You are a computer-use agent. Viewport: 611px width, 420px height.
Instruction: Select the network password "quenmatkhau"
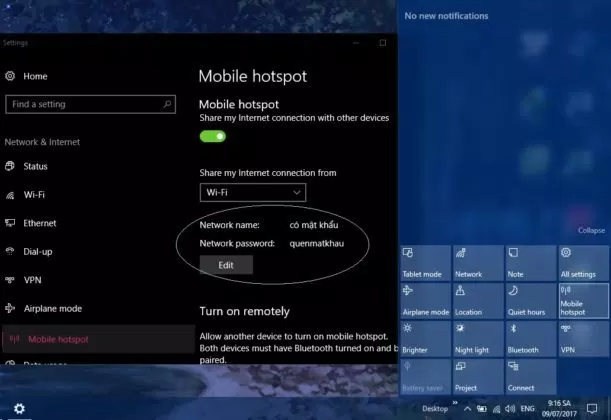(316, 244)
